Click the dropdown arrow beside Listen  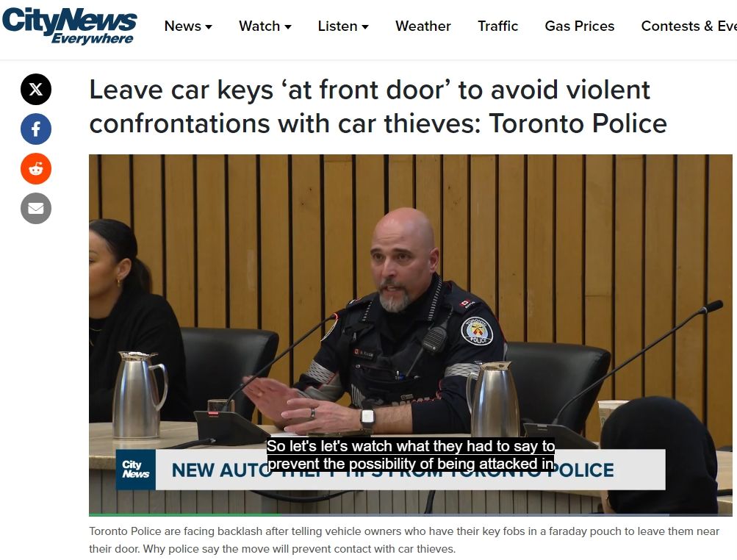click(x=365, y=26)
